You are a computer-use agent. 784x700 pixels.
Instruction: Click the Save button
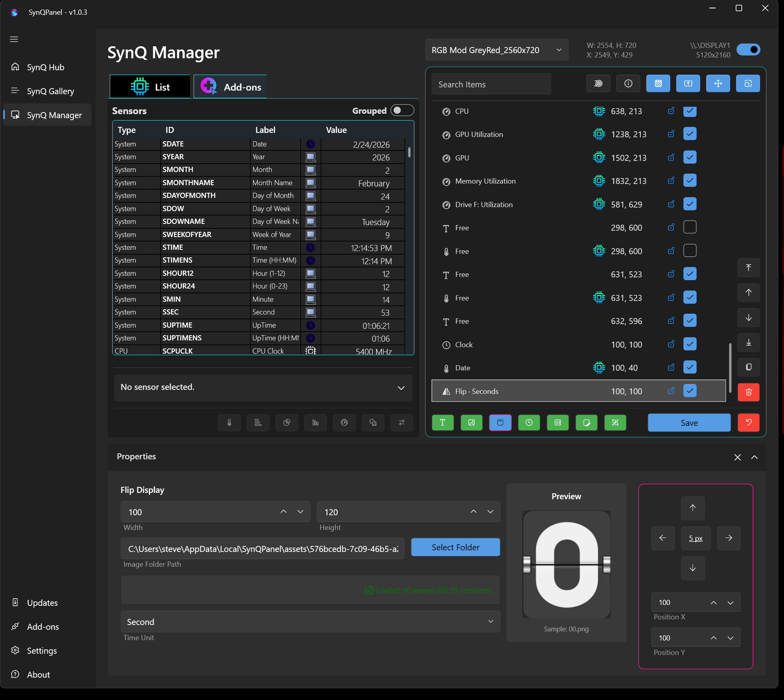tap(689, 423)
